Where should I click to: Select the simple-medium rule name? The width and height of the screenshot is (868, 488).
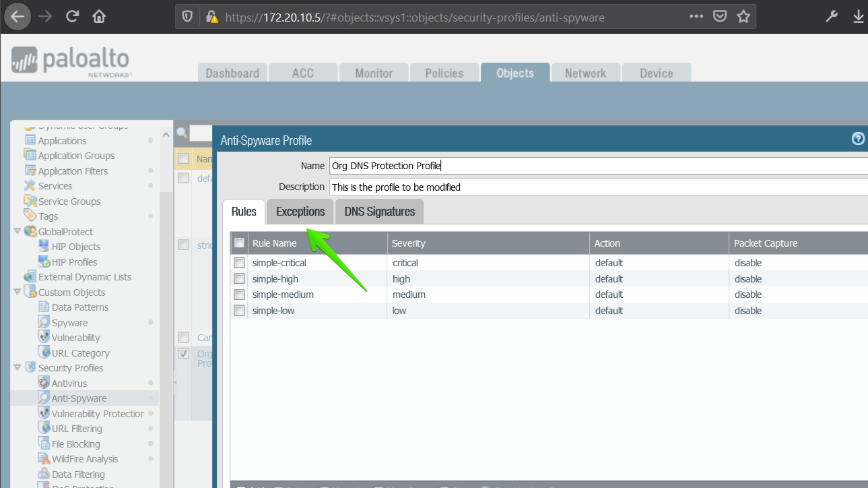click(283, 295)
